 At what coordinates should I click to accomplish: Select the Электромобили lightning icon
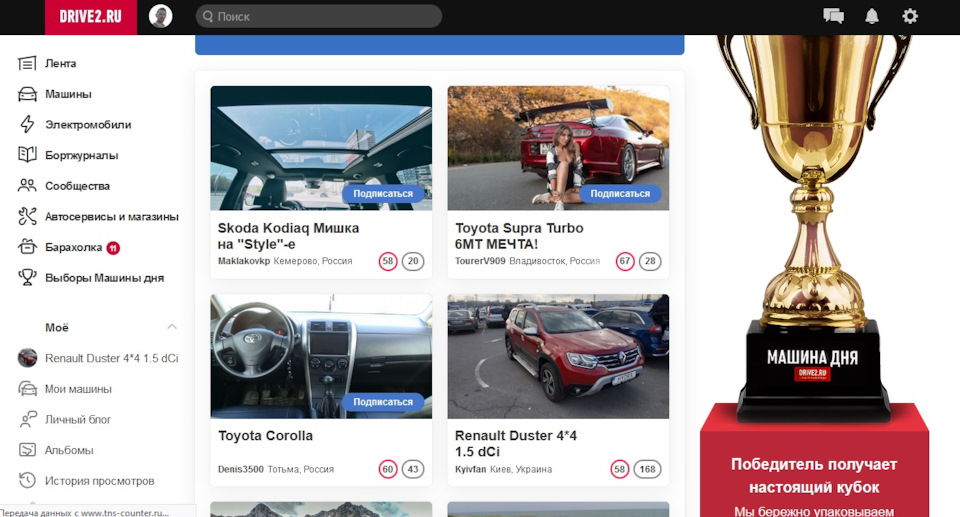tap(27, 124)
